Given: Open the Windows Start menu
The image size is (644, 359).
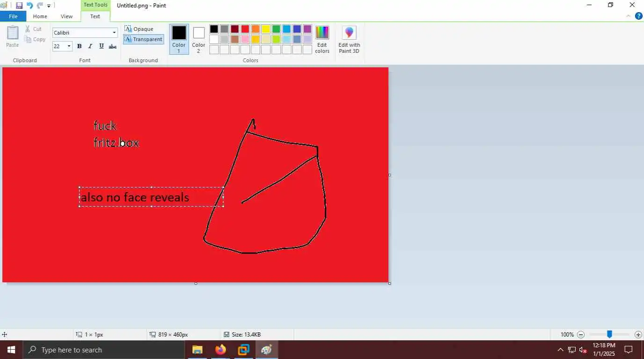Looking at the screenshot, I should click(x=11, y=350).
